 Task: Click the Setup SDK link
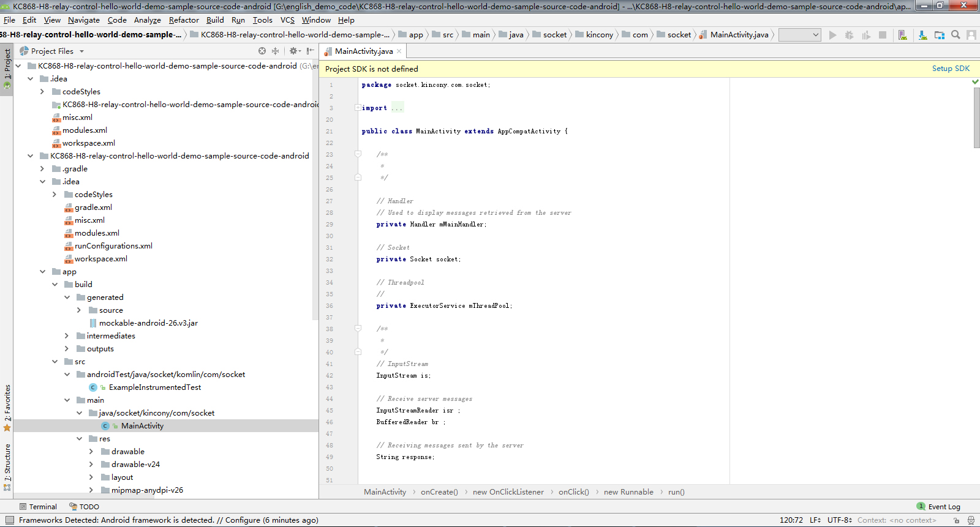[x=951, y=69]
